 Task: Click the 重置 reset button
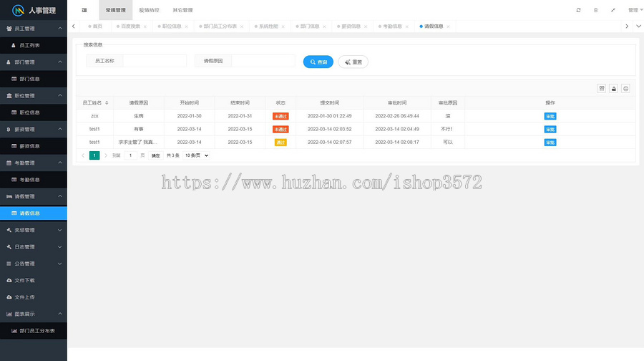click(353, 62)
